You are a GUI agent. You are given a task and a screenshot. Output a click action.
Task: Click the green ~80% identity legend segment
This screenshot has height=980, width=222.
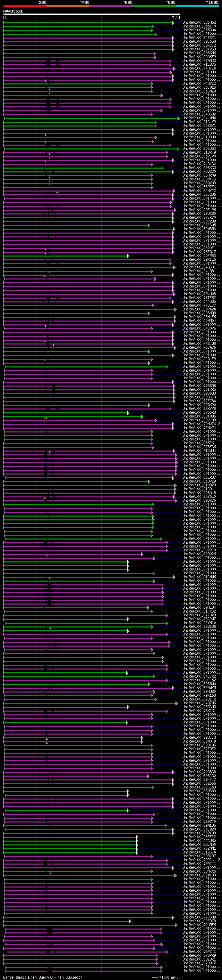tap(154, 6)
